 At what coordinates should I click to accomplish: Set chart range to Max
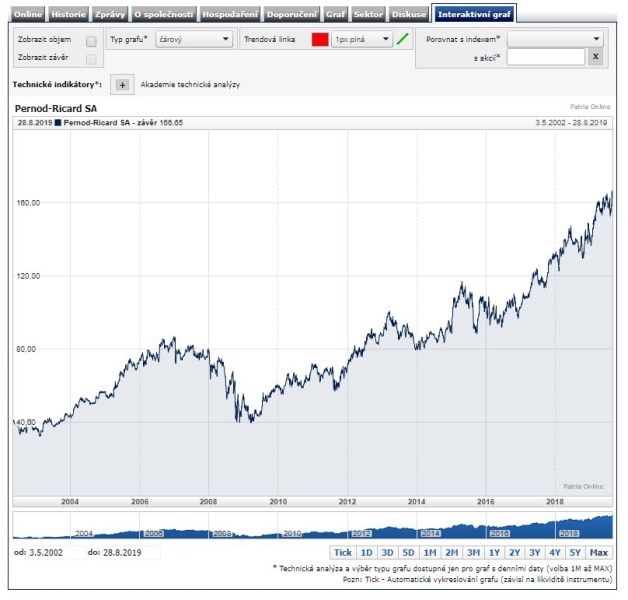(599, 552)
